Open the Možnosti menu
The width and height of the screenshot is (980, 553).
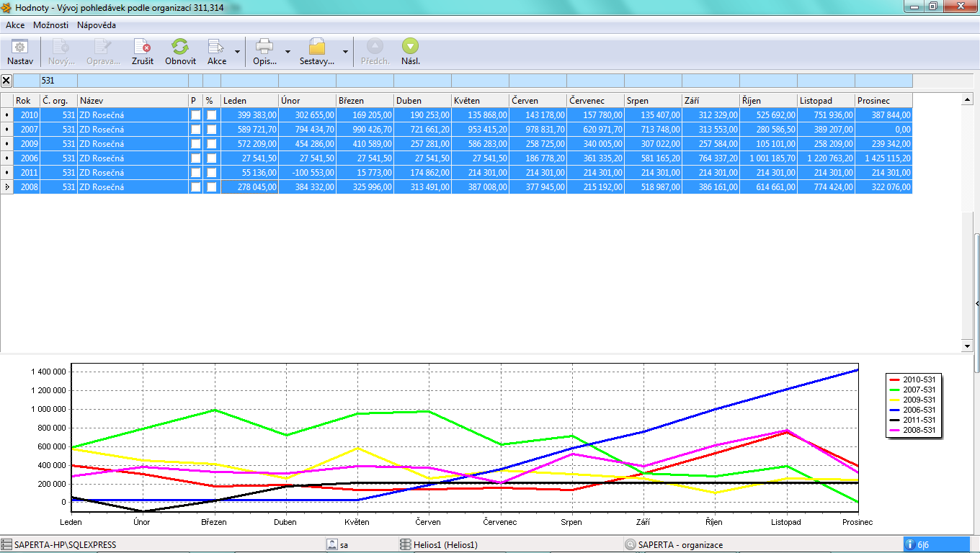(x=51, y=24)
